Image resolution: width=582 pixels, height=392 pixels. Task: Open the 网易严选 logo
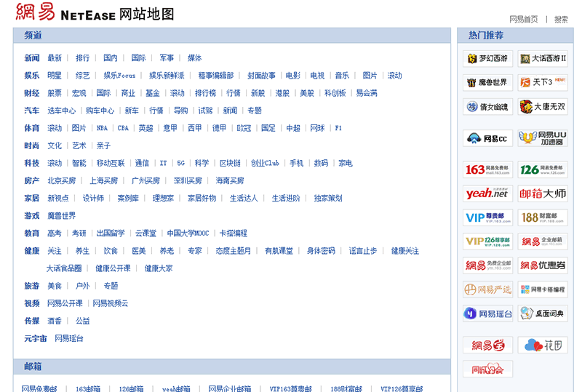pos(487,289)
